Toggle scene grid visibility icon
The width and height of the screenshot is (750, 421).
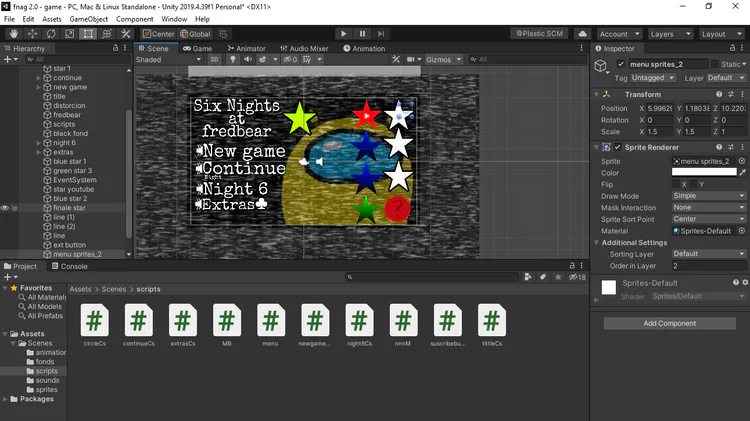tap(307, 59)
